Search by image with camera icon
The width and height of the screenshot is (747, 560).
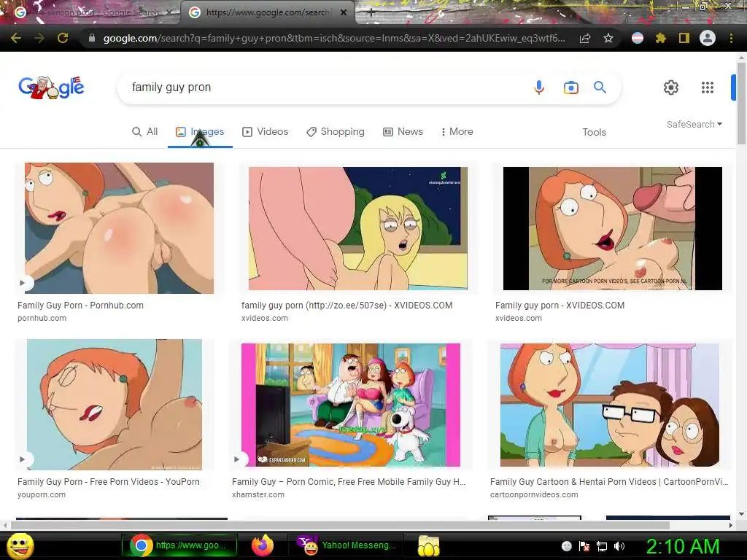[570, 87]
